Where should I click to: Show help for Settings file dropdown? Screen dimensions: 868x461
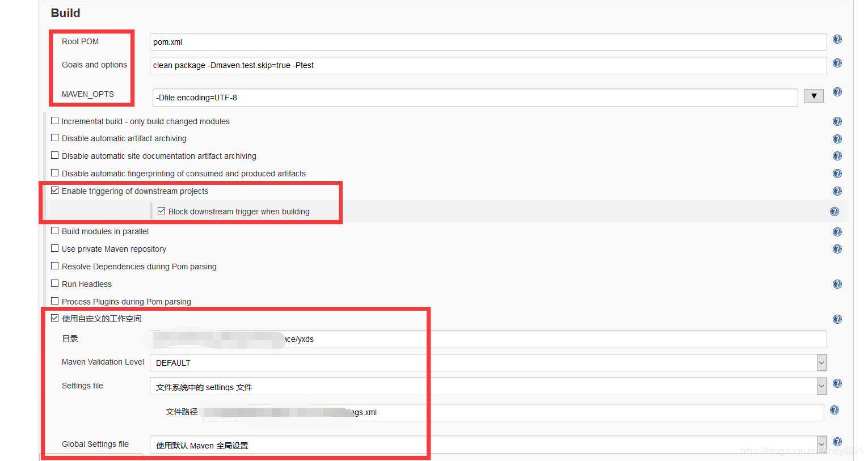click(837, 383)
